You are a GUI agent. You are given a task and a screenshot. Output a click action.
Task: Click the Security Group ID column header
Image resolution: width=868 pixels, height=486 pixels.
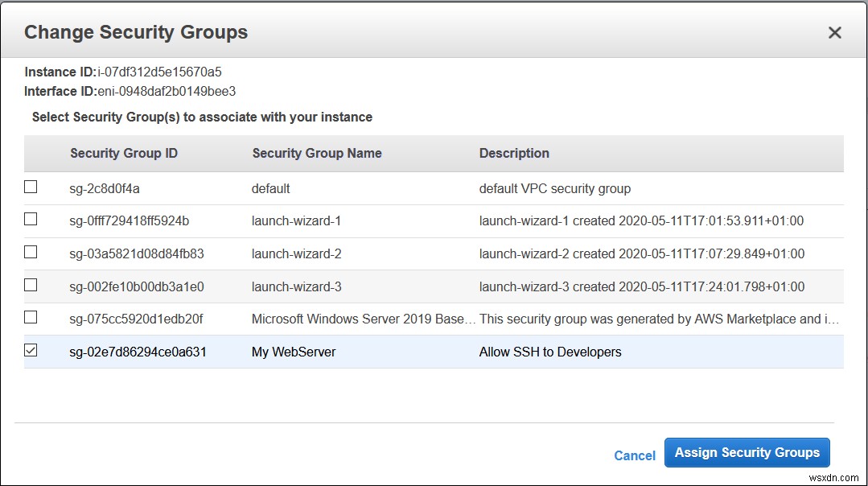click(x=124, y=153)
